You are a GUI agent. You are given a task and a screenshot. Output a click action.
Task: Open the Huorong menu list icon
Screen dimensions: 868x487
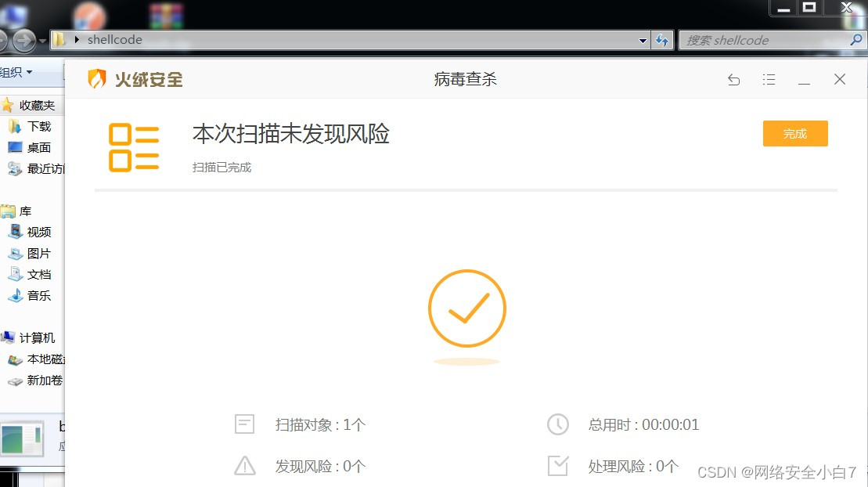(769, 80)
